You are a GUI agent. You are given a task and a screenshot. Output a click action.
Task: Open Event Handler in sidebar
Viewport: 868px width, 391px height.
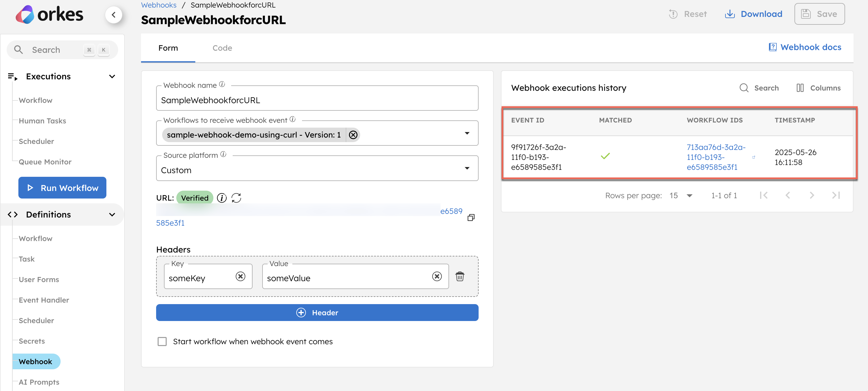[44, 300]
